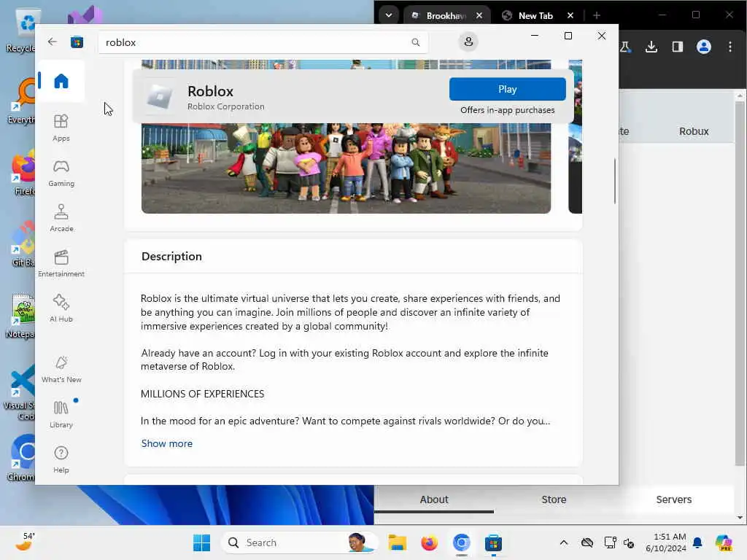Open Copilot preview icon in taskbar
This screenshot has height=560, width=747.
[x=723, y=542]
